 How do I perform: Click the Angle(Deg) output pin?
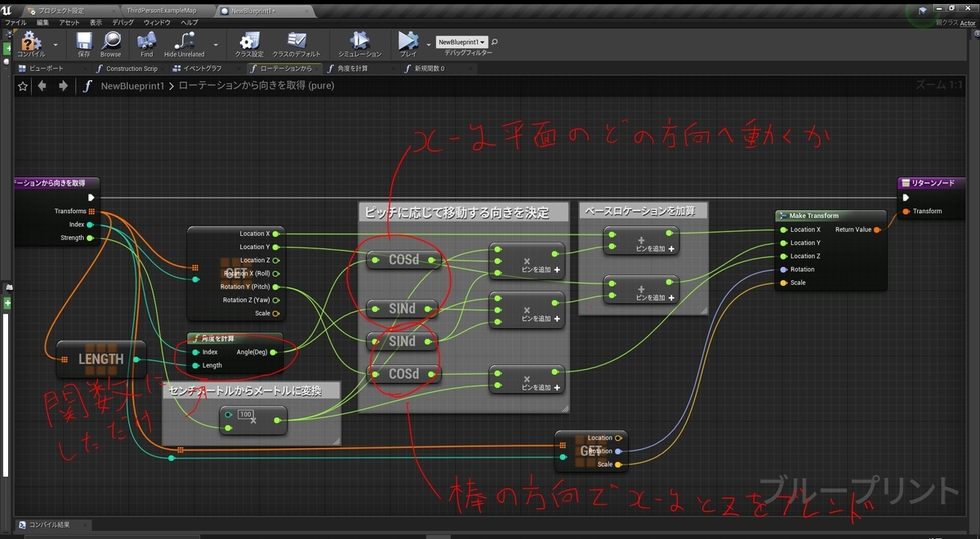[x=274, y=352]
